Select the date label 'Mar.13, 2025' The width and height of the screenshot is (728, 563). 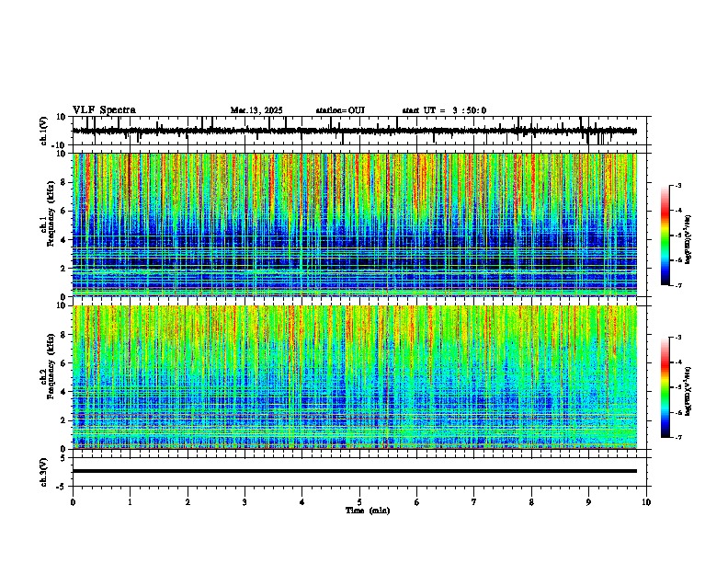click(256, 110)
